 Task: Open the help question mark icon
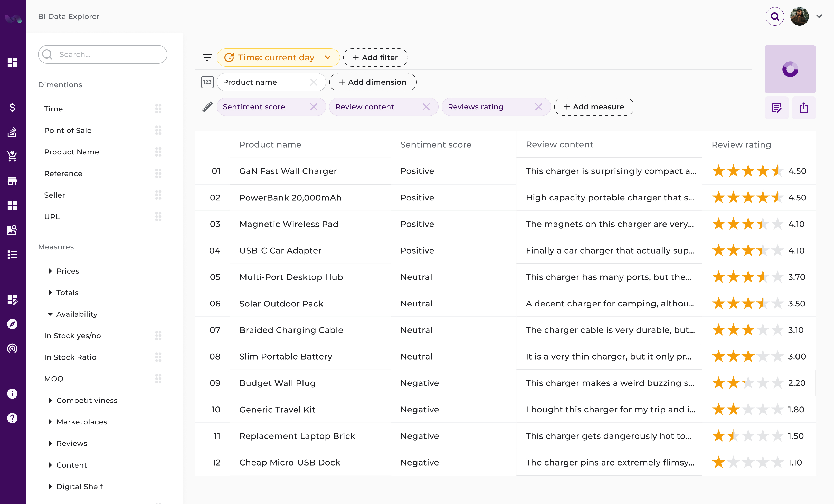coord(12,418)
